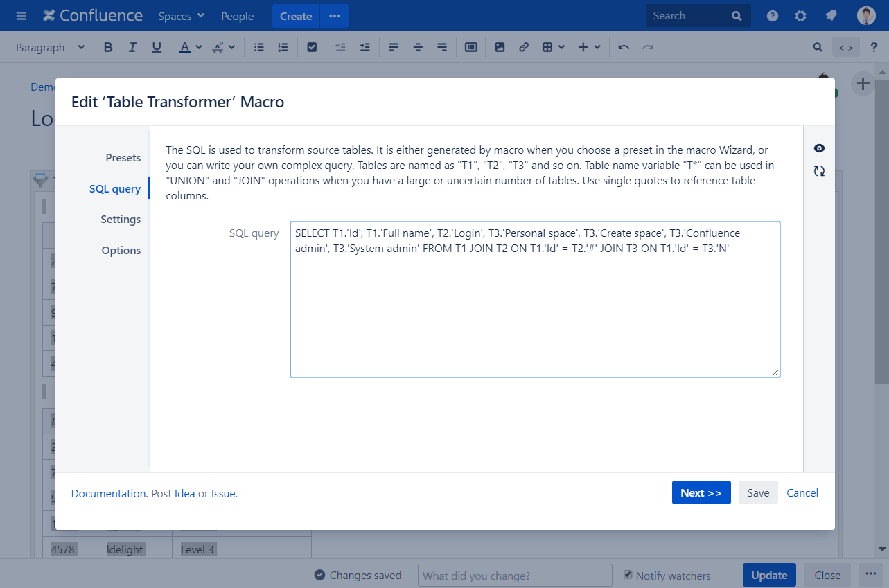Toggle the Notify watchers checkbox
This screenshot has height=588, width=889.
pos(628,575)
